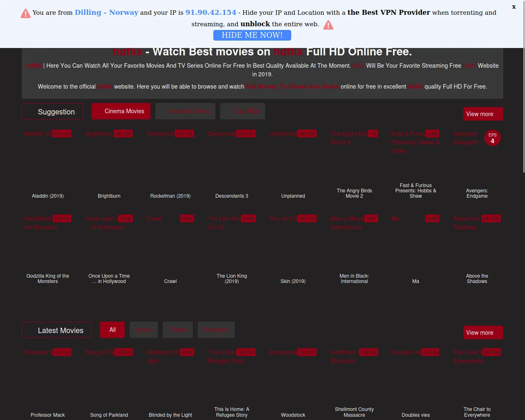This screenshot has height=420, width=525.
Task: Close the VPN banner with the x
Action: pyautogui.click(x=514, y=7)
